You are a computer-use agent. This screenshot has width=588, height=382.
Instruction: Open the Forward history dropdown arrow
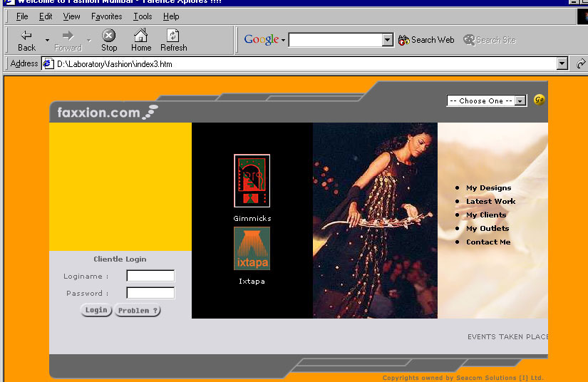tap(89, 40)
